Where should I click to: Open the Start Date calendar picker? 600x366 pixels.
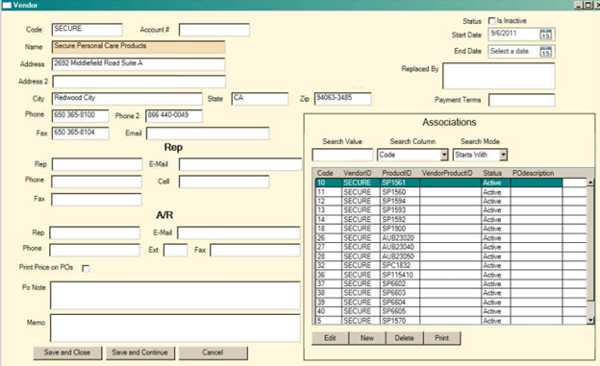tap(546, 34)
